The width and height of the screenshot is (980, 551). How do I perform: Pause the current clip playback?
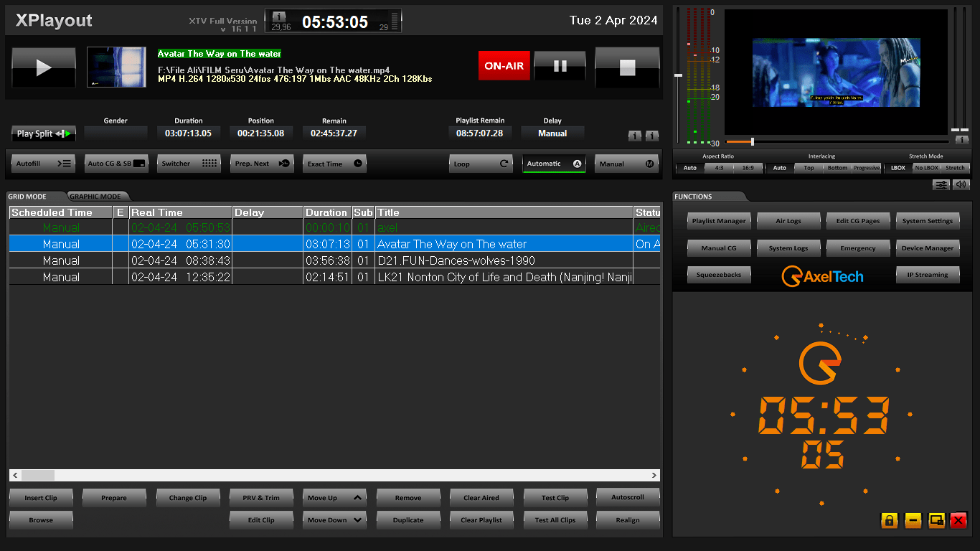[x=560, y=66]
